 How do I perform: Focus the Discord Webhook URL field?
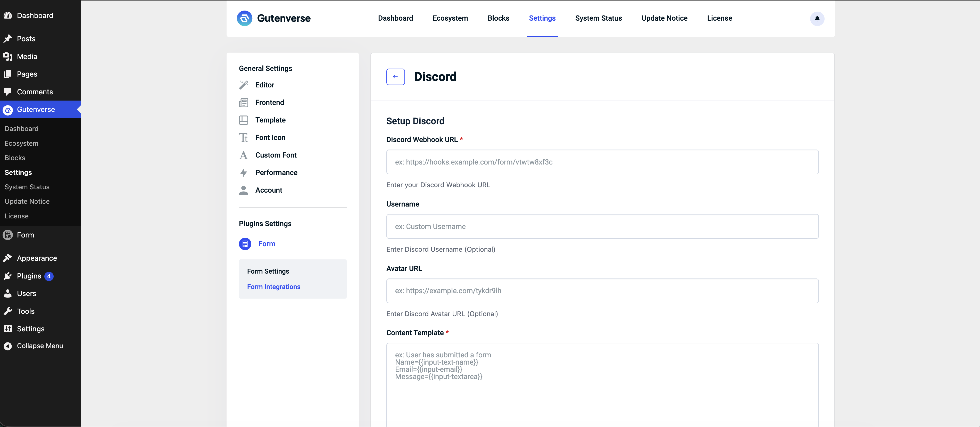[x=602, y=162]
